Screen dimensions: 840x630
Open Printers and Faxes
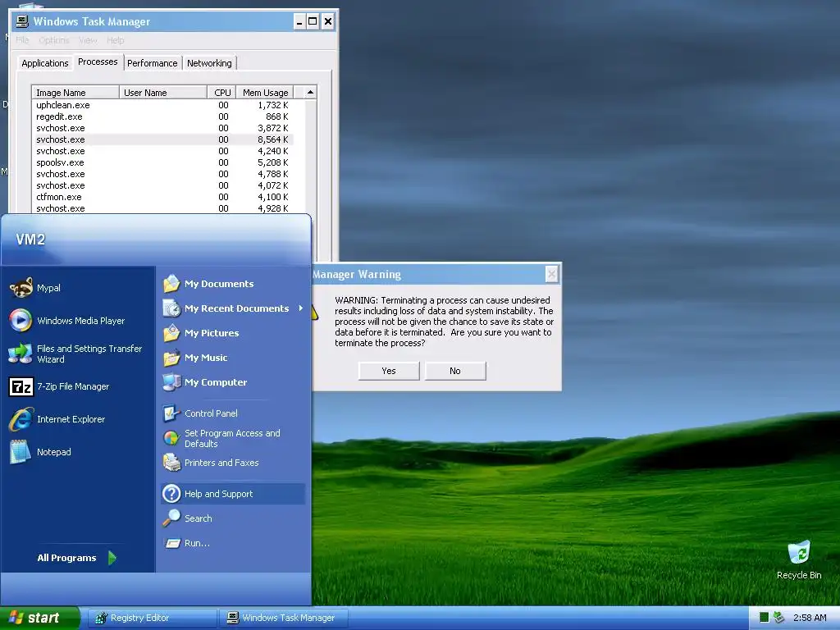[x=211, y=463]
